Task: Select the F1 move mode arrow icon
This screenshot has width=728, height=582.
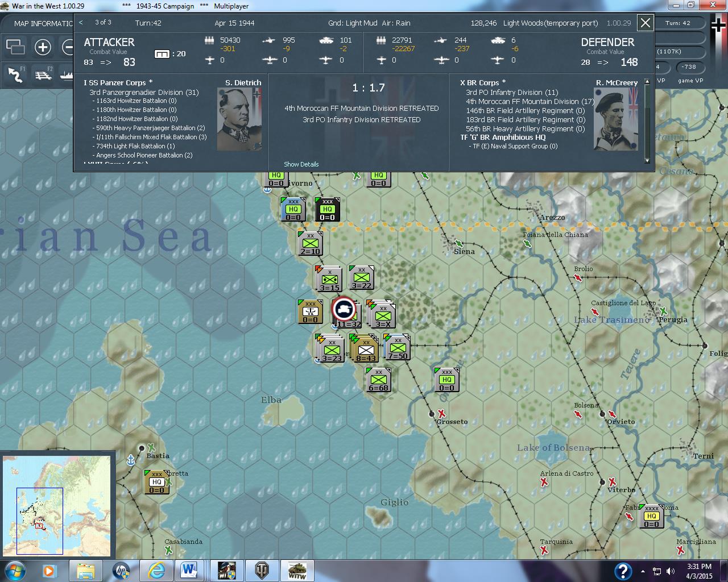Action: point(15,74)
